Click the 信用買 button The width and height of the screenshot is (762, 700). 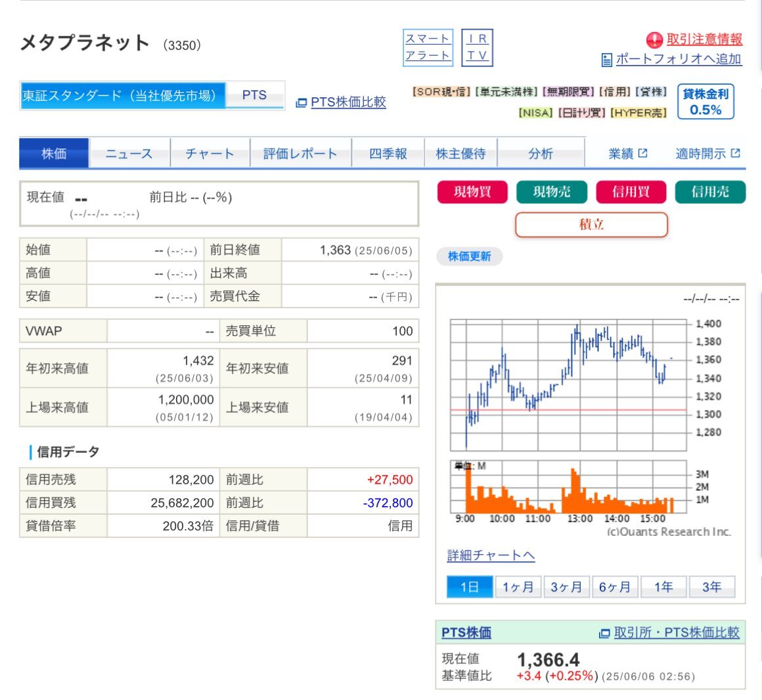[x=631, y=191]
